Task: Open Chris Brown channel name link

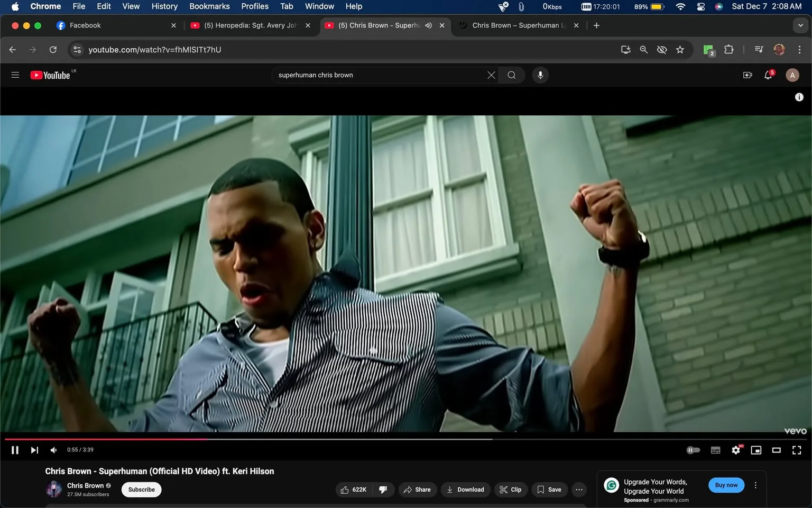Action: point(85,485)
